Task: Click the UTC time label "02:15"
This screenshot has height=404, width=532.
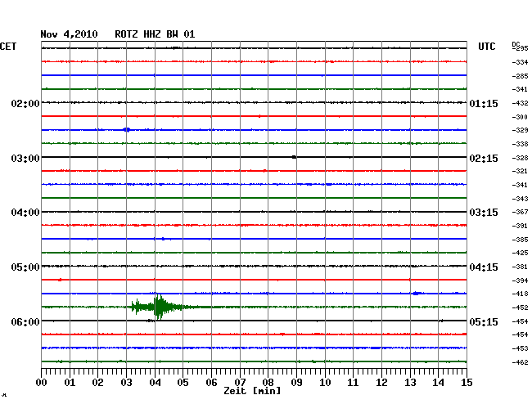Action: tap(484, 159)
